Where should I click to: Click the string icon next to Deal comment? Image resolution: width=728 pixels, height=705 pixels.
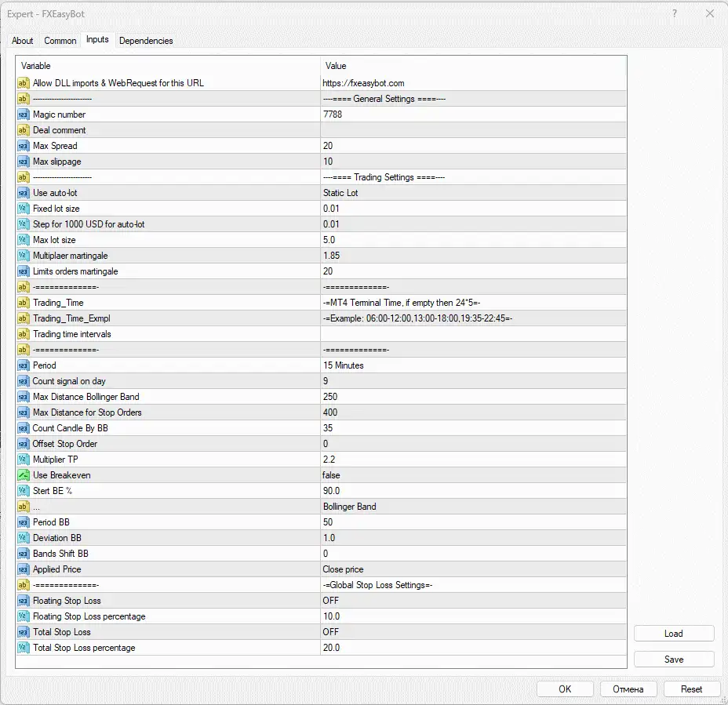click(23, 130)
